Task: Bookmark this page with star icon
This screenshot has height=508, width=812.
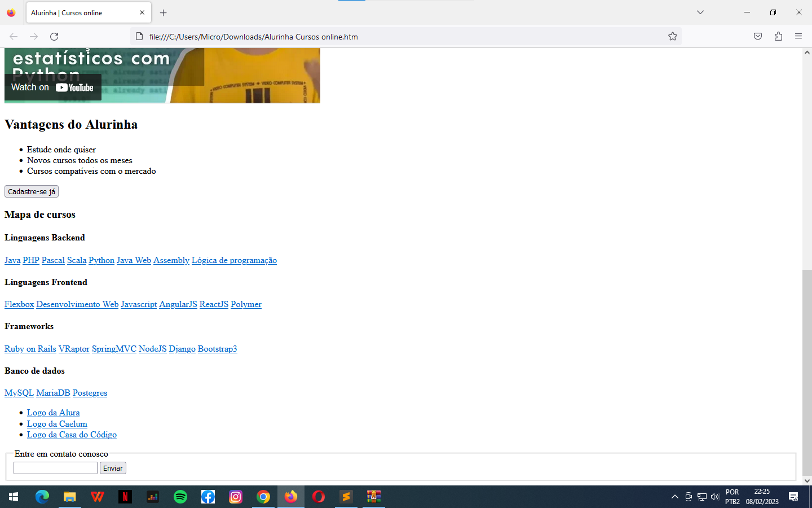Action: click(x=673, y=37)
